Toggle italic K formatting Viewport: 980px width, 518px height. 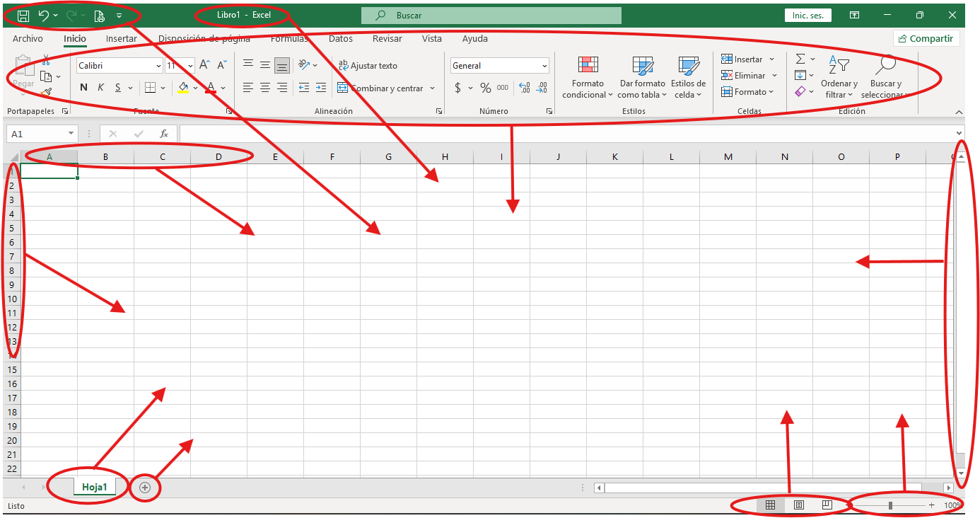(x=100, y=88)
